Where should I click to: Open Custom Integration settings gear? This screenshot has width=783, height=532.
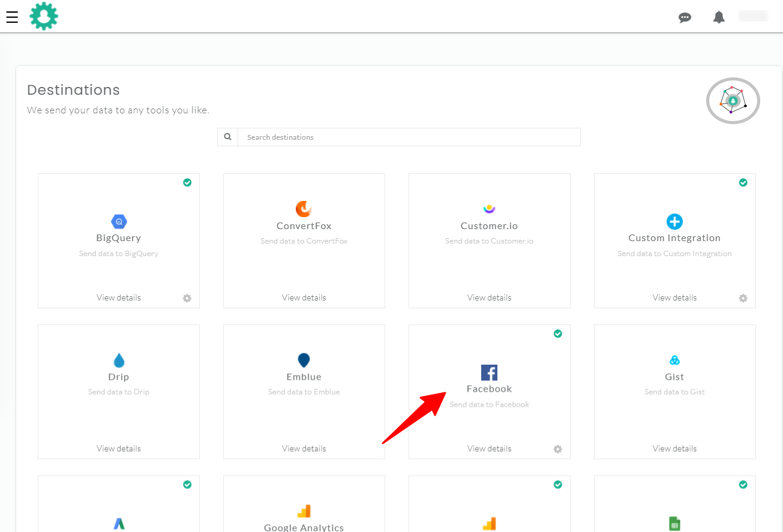[x=743, y=298]
